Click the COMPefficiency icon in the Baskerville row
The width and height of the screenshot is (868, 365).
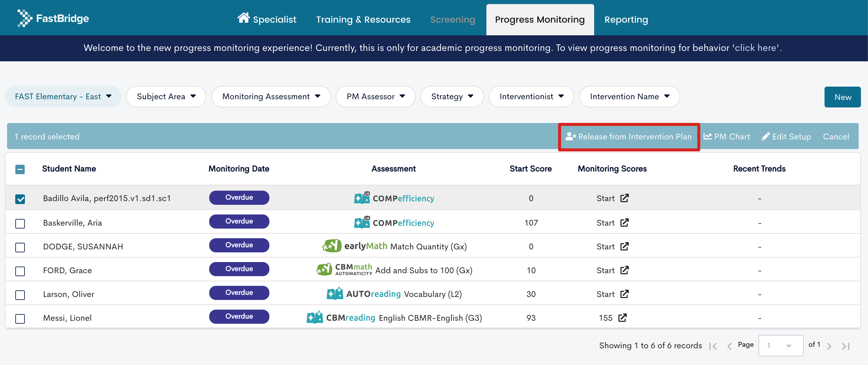362,222
